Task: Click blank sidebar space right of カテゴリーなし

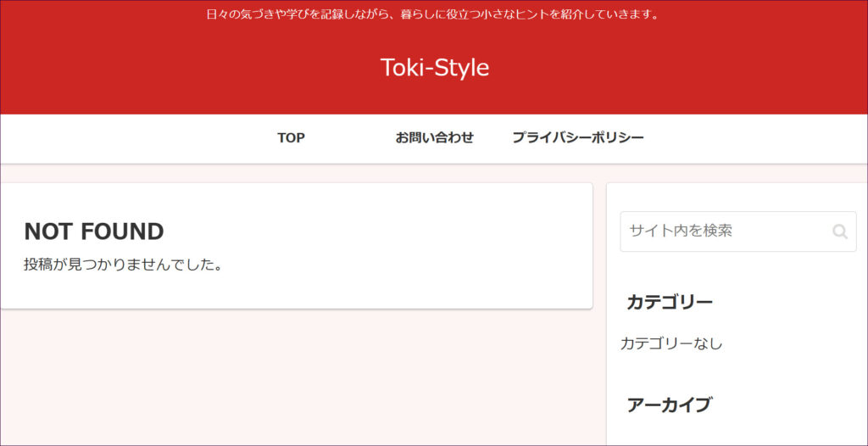Action: click(x=797, y=343)
